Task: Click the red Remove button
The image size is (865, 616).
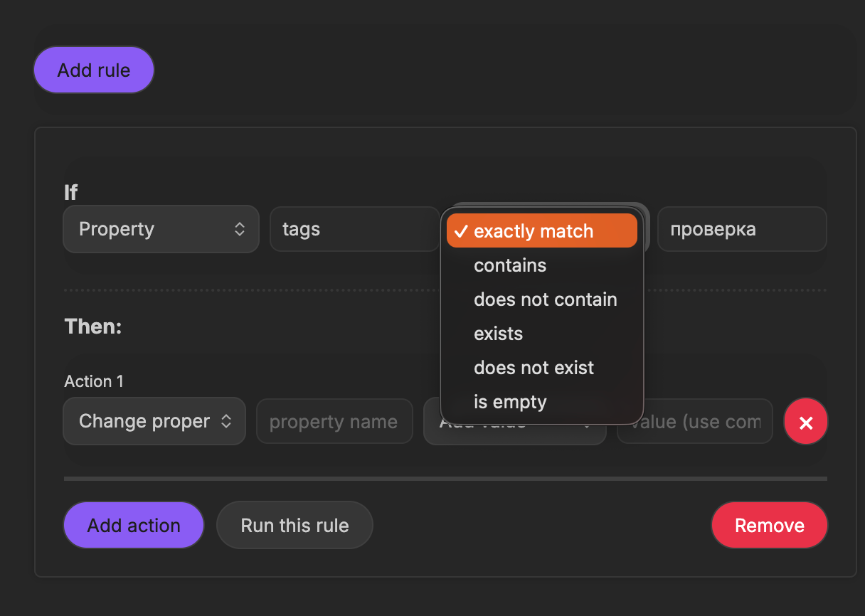Action: (769, 525)
